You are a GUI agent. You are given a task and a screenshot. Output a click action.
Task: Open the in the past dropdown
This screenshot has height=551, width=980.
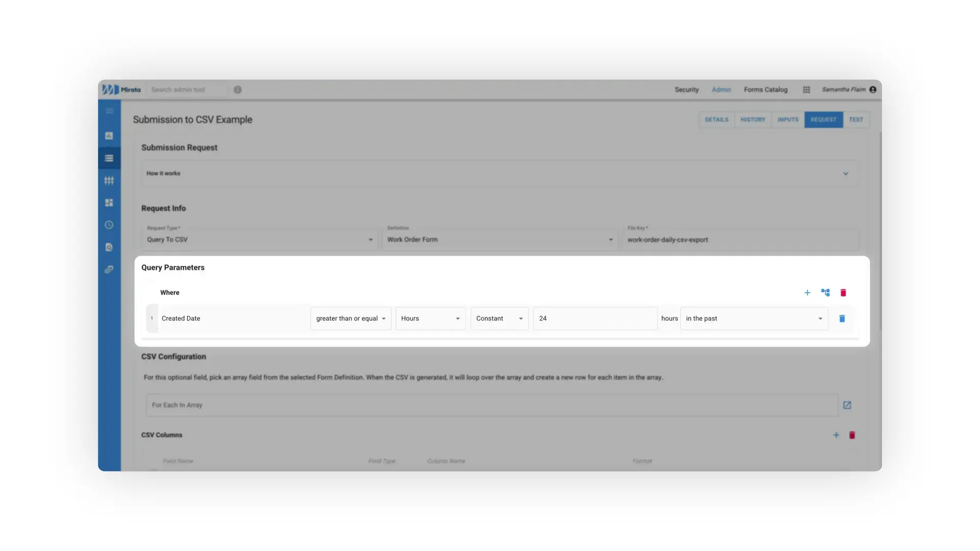820,318
